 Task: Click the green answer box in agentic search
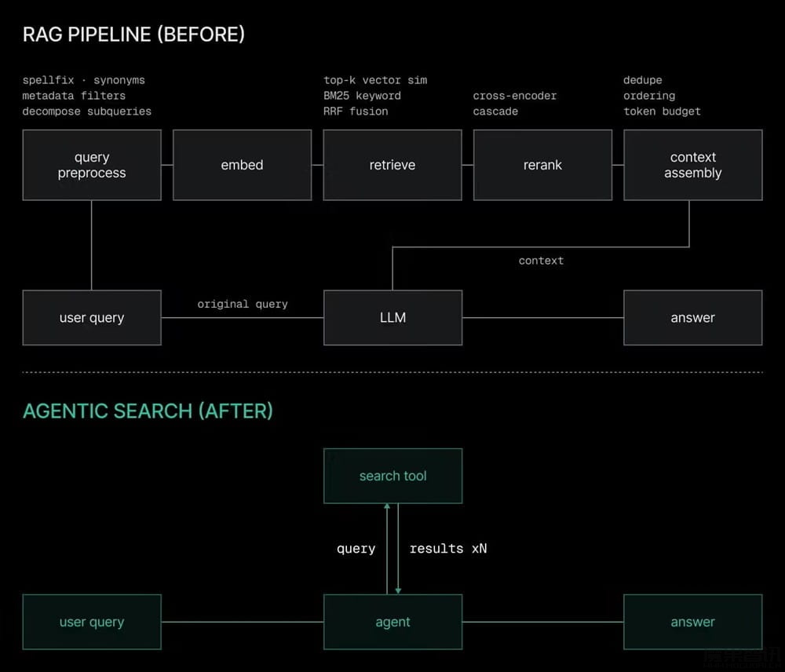693,622
